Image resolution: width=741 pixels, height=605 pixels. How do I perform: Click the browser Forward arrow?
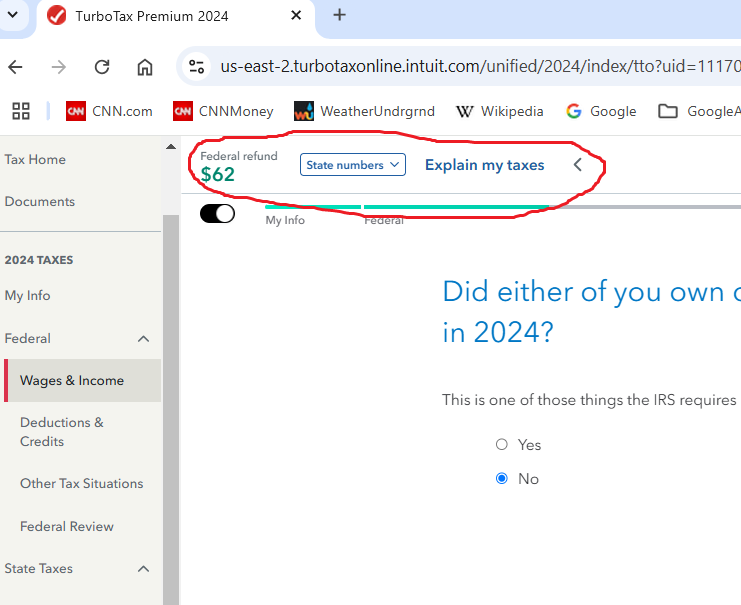(x=59, y=67)
